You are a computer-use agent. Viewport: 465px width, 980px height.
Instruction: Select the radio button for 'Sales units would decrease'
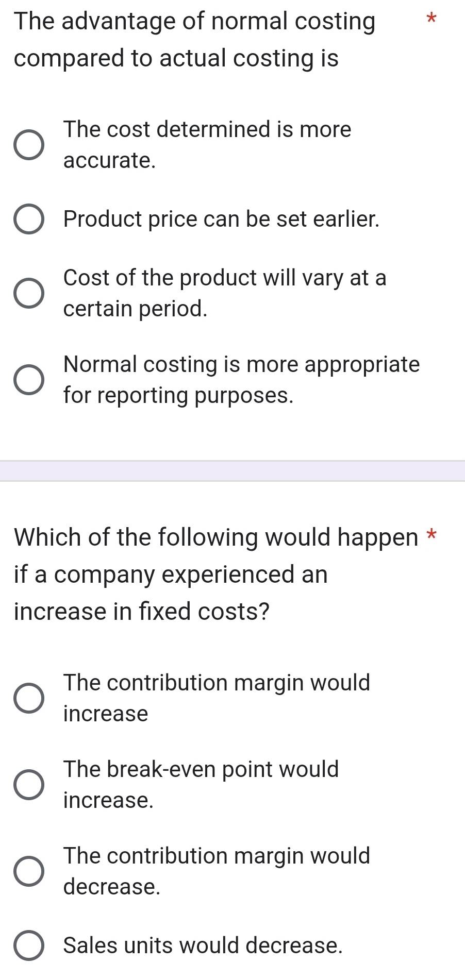click(x=29, y=945)
